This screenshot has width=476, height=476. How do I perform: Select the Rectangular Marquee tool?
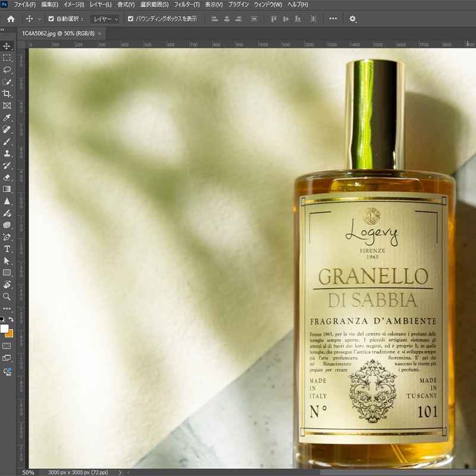click(x=7, y=58)
